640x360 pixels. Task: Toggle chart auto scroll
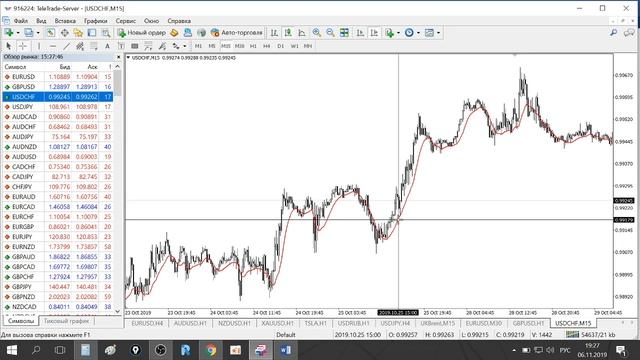360,33
